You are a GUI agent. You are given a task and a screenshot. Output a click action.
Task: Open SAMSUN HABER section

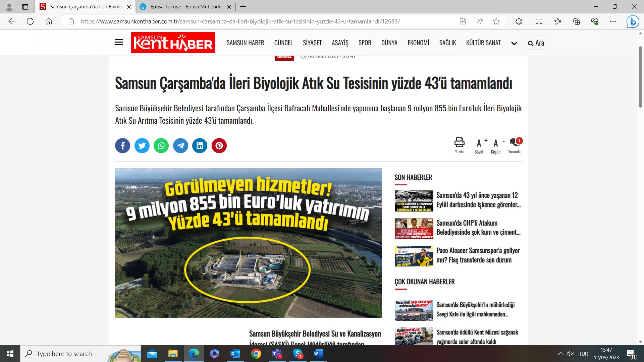(x=245, y=43)
